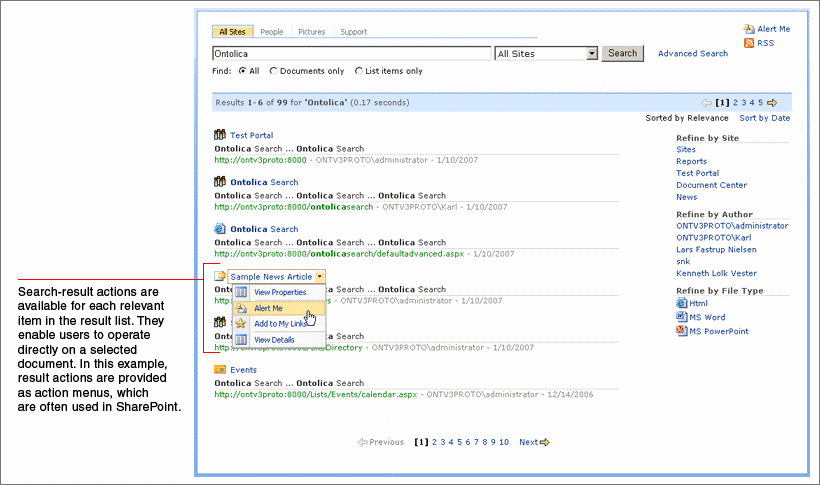This screenshot has height=485, width=820.
Task: Click the star icon for Add to My Links
Action: click(x=241, y=323)
